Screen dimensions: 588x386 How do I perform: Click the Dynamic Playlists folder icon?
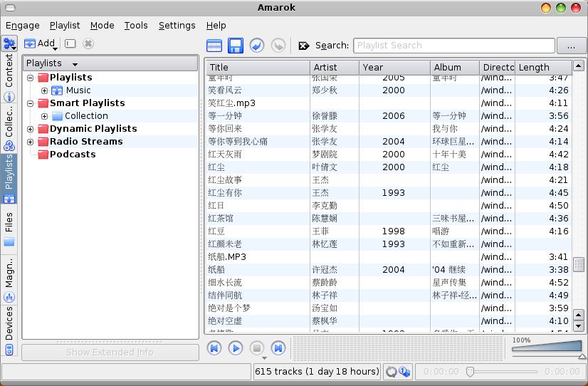[x=43, y=129]
